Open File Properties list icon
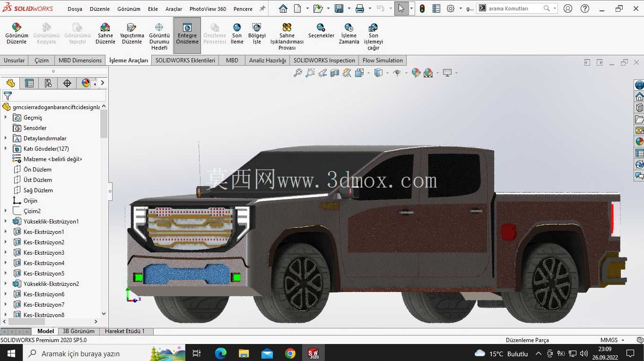 pyautogui.click(x=436, y=9)
